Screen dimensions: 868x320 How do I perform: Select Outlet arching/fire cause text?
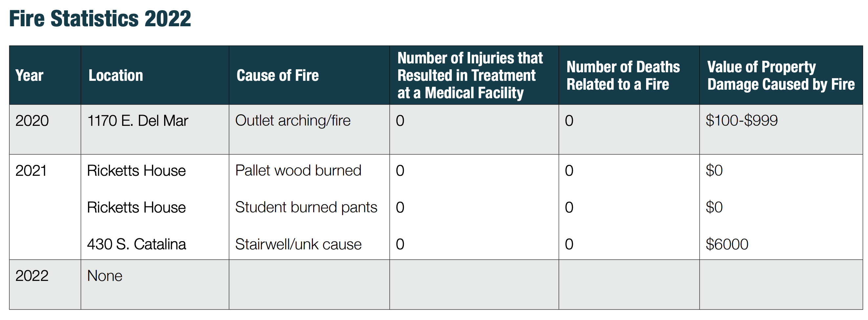[293, 121]
